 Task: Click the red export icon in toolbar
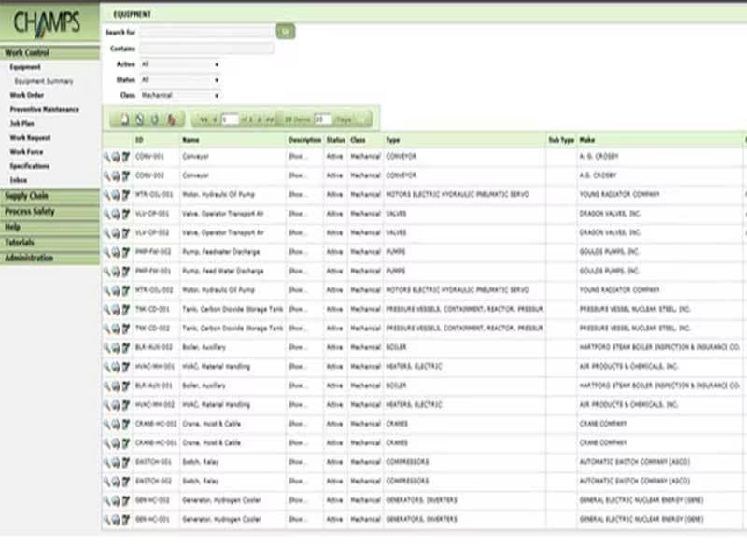(x=171, y=119)
